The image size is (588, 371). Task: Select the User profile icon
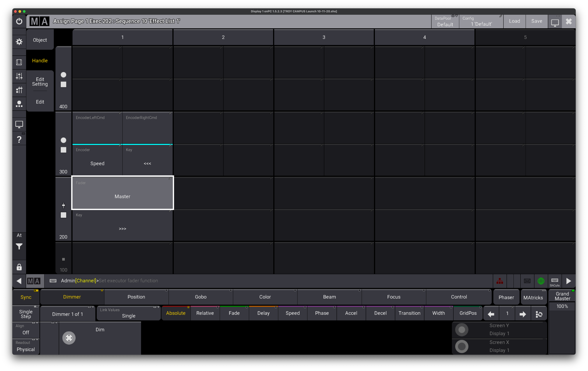(19, 104)
